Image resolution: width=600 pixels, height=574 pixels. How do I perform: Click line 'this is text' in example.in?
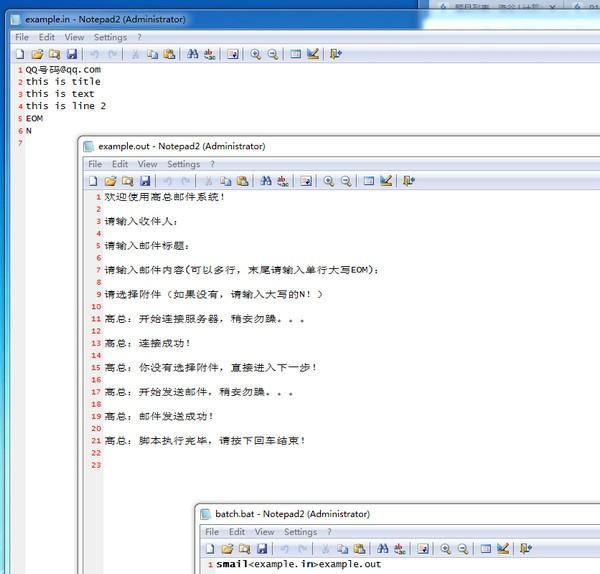[x=60, y=94]
